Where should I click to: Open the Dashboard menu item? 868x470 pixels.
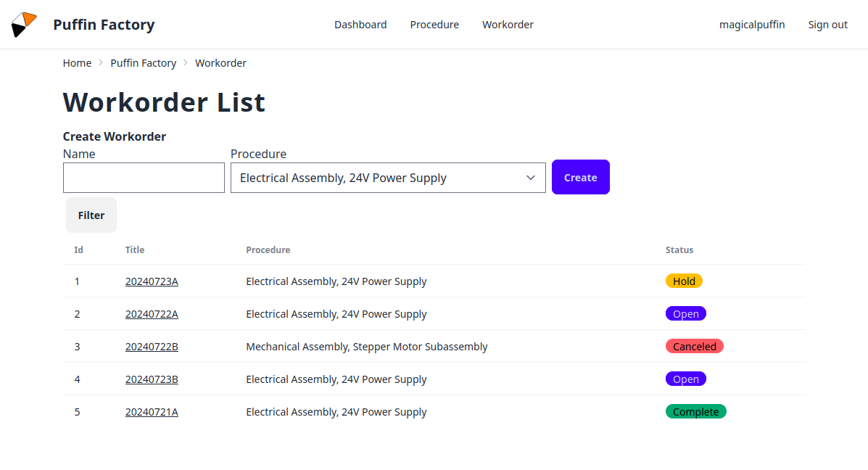[360, 24]
